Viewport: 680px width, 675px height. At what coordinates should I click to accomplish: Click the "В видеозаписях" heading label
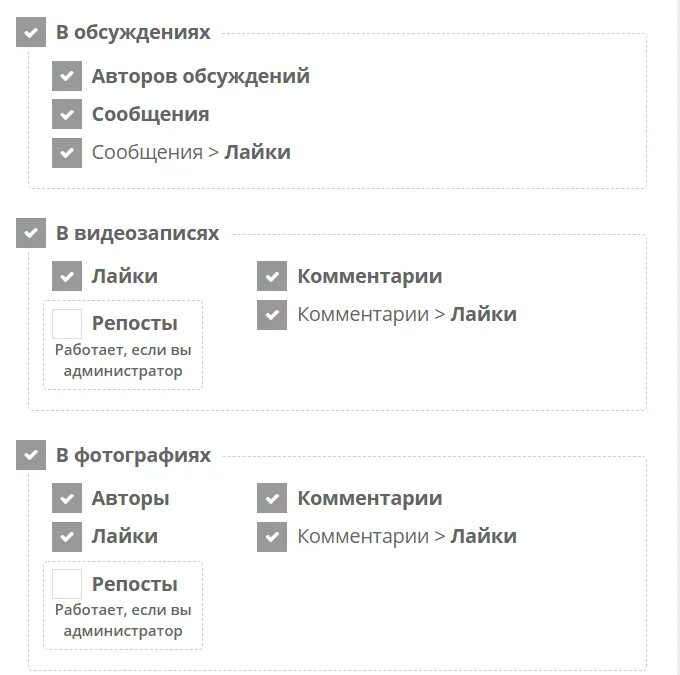click(137, 233)
